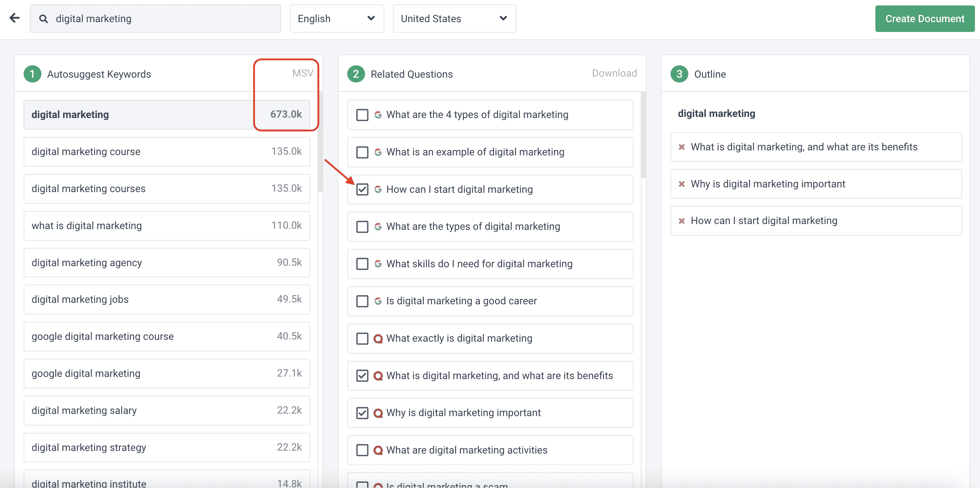This screenshot has width=980, height=488.
Task: Remove 'What is digital marketing, and what are its benefits' from outline
Action: tap(681, 147)
